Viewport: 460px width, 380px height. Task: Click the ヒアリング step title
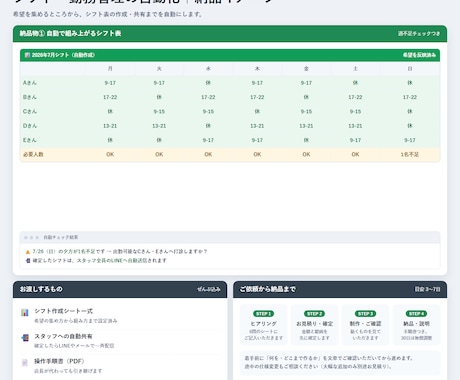pos(263,323)
